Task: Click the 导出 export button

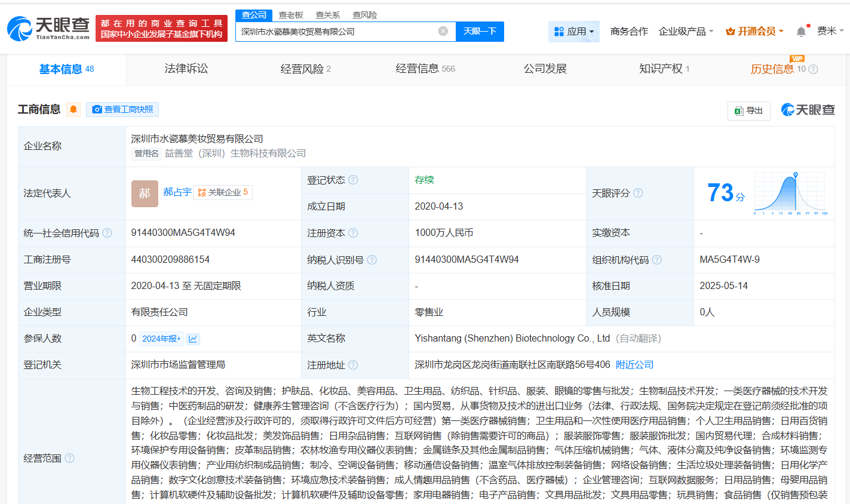Action: click(x=749, y=110)
